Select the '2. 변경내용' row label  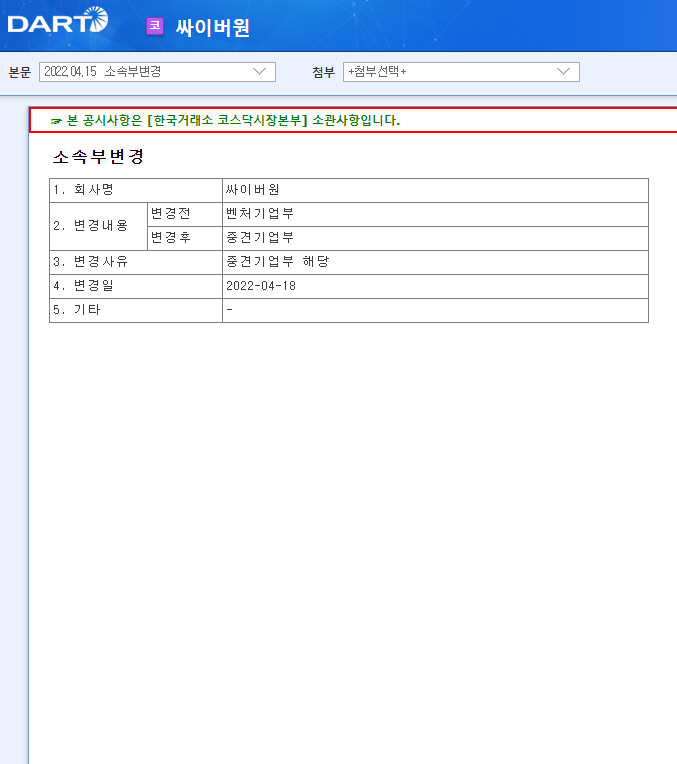point(98,226)
